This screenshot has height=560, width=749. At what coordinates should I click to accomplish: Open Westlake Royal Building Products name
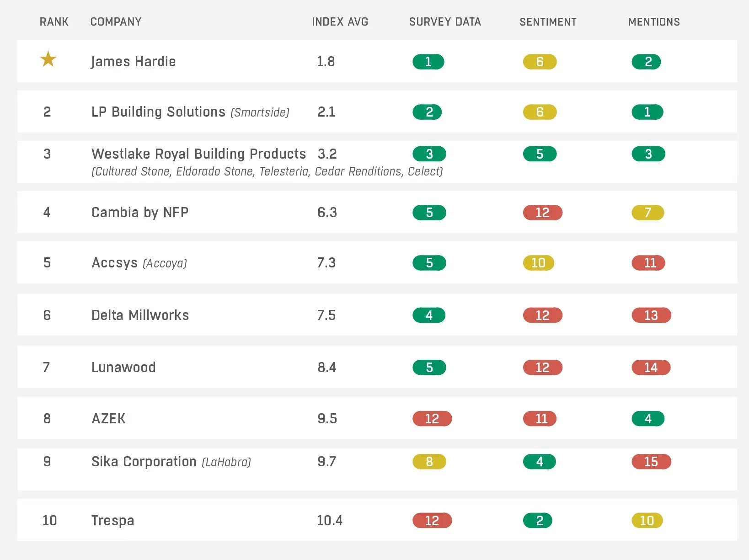(198, 154)
